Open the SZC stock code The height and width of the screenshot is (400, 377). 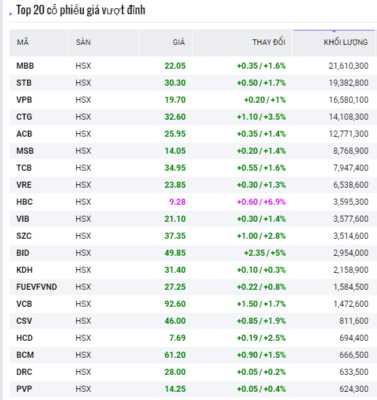pyautogui.click(x=24, y=236)
